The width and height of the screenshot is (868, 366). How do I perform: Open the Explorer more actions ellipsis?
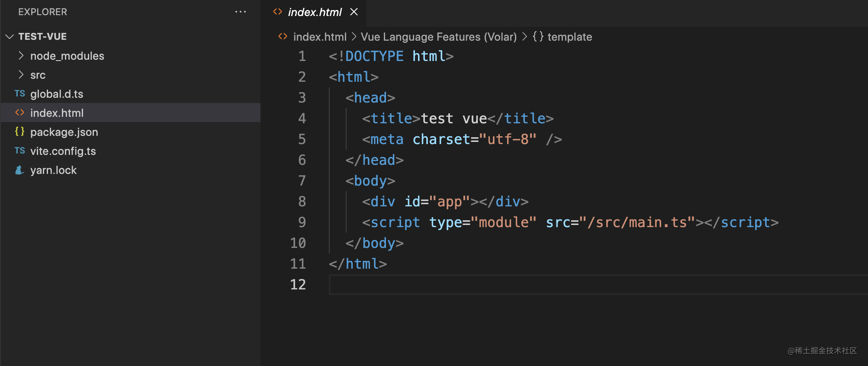pos(241,12)
